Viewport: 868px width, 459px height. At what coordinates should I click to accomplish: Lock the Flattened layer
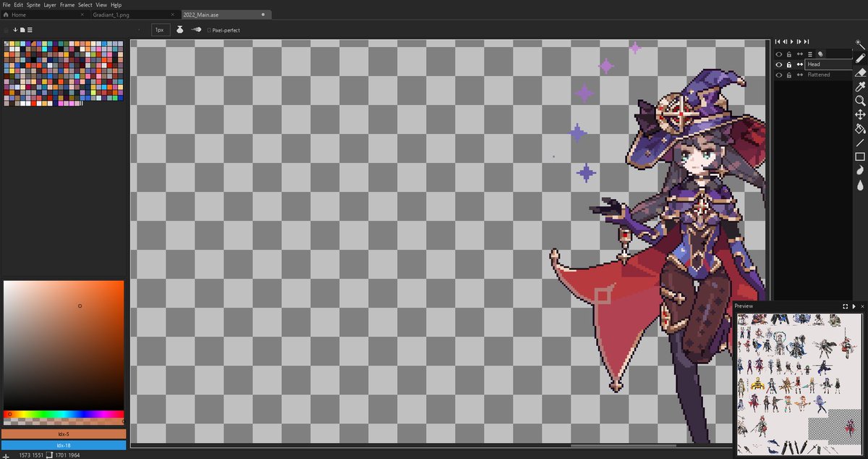(789, 75)
